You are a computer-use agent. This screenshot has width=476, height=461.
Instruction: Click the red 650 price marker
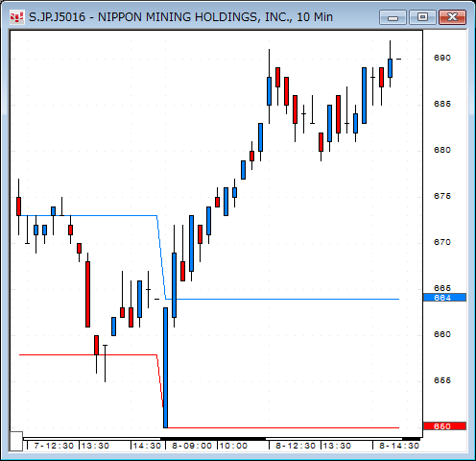[444, 426]
